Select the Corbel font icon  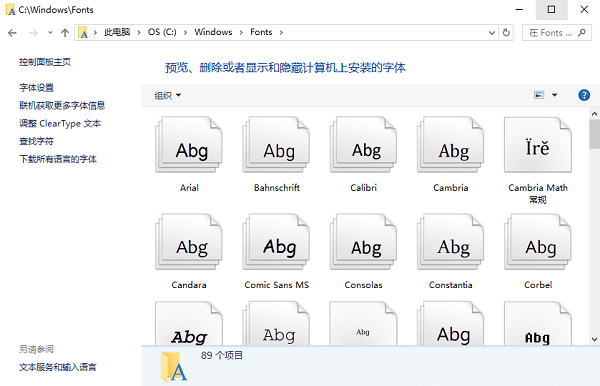pyautogui.click(x=538, y=242)
